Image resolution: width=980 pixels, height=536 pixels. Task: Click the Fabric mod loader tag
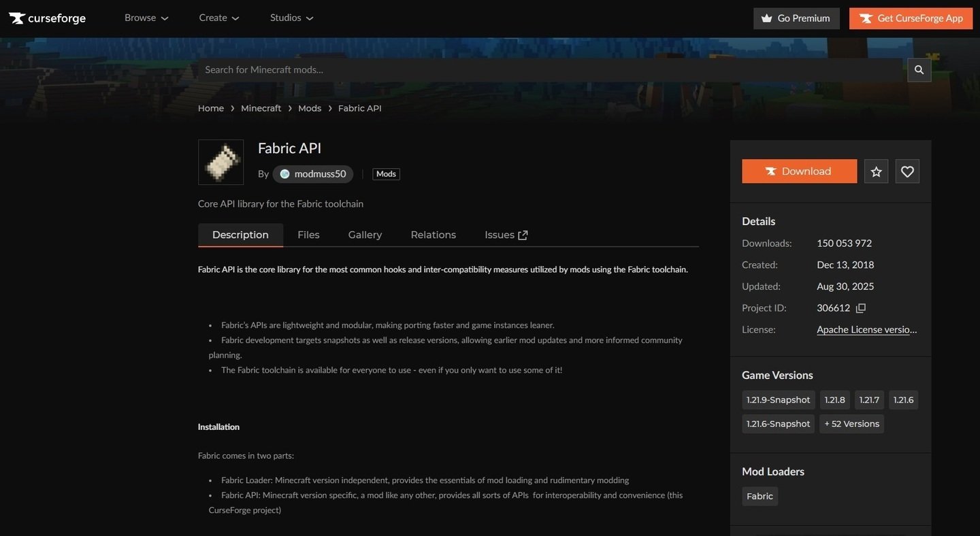759,497
